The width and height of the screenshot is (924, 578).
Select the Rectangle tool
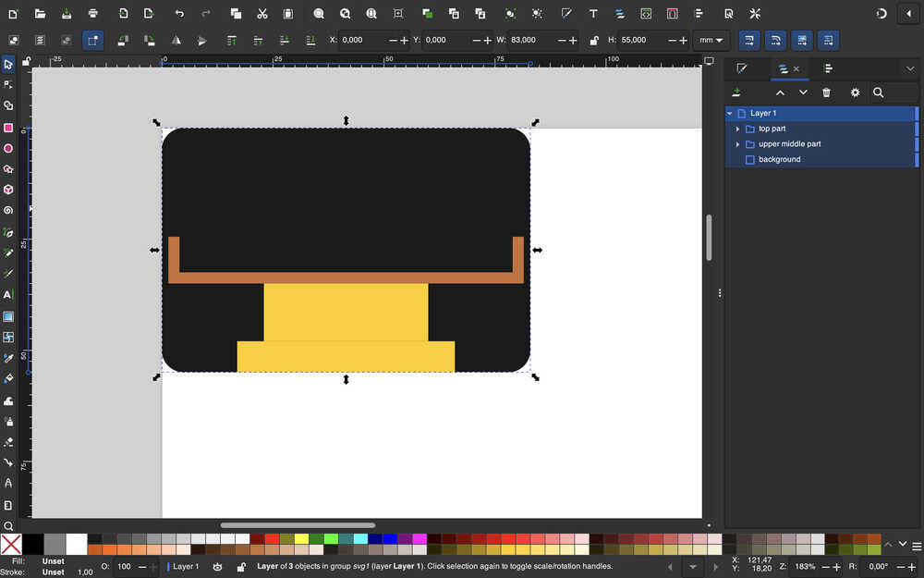click(x=8, y=128)
